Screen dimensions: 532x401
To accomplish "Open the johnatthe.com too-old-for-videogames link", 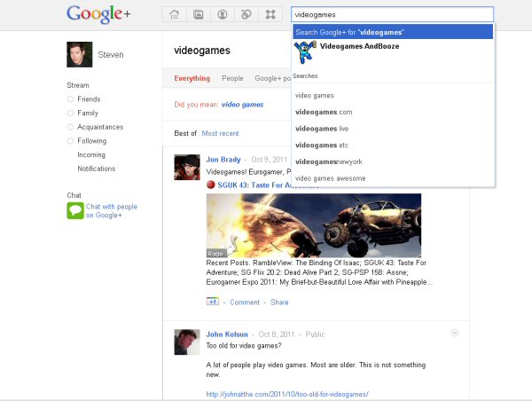I will tap(287, 394).
